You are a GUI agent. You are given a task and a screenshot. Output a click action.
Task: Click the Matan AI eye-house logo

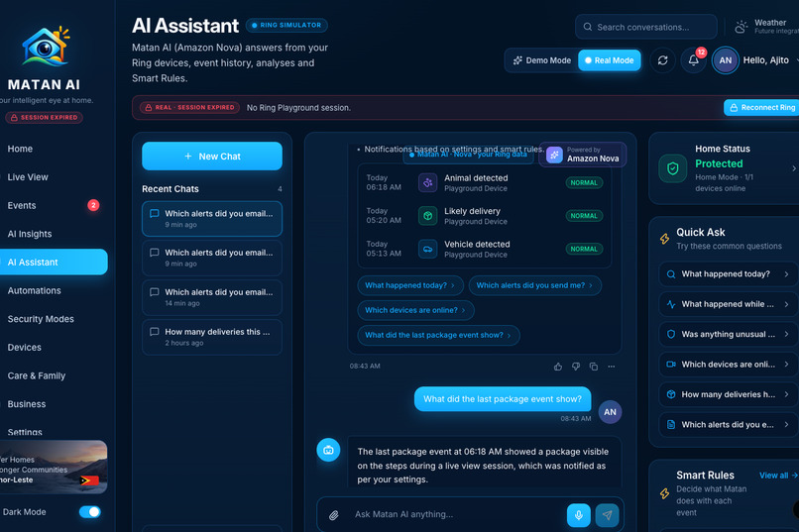45,47
